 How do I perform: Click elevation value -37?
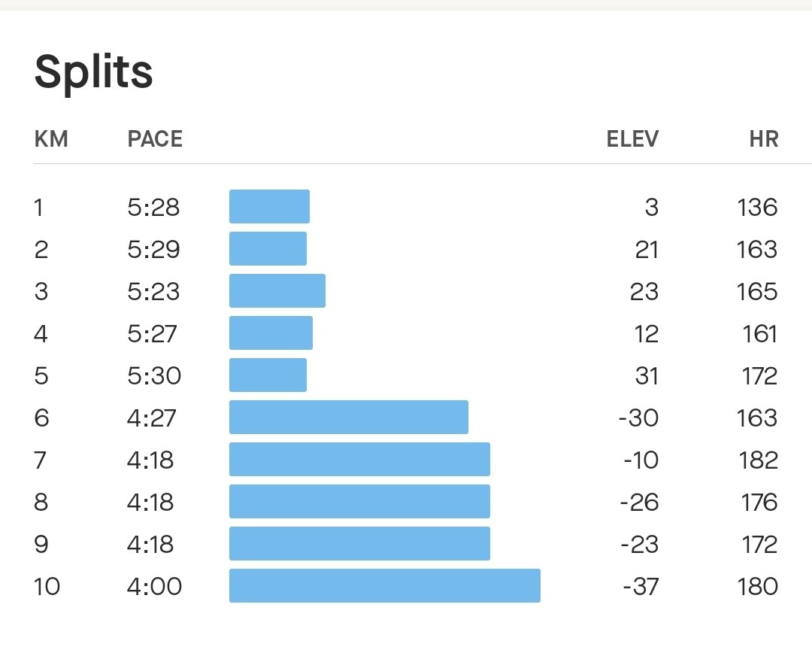(x=641, y=586)
